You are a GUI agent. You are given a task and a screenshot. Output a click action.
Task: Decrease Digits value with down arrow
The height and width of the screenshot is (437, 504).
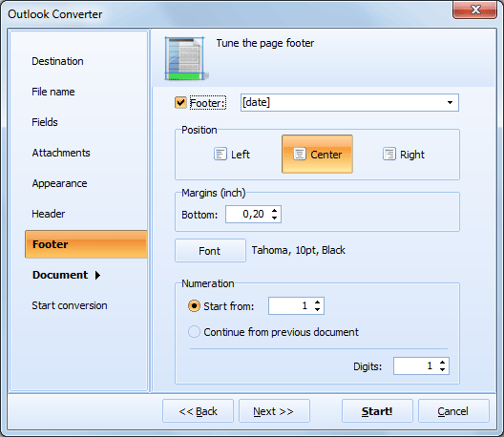click(x=442, y=370)
